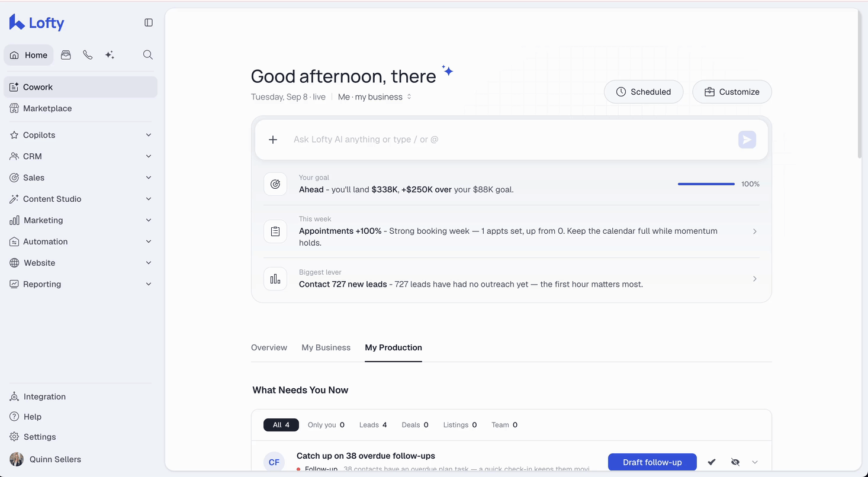Collapse the sidebar with the panel icon
This screenshot has width=868, height=477.
[149, 22]
